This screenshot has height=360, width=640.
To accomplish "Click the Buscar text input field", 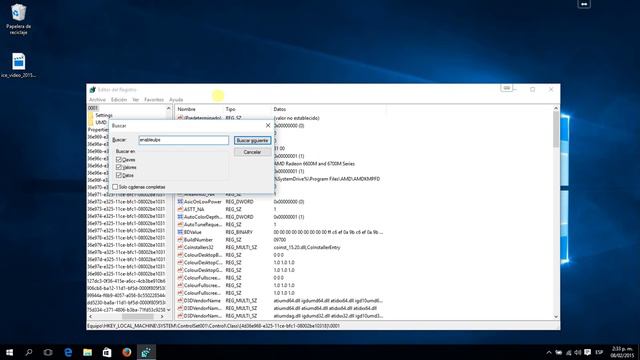I will click(183, 140).
